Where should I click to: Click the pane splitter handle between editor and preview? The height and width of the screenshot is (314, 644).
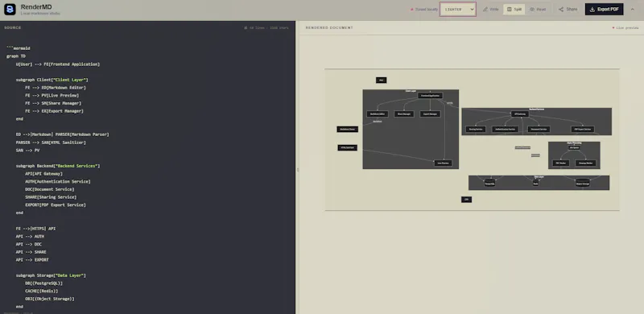(x=298, y=169)
